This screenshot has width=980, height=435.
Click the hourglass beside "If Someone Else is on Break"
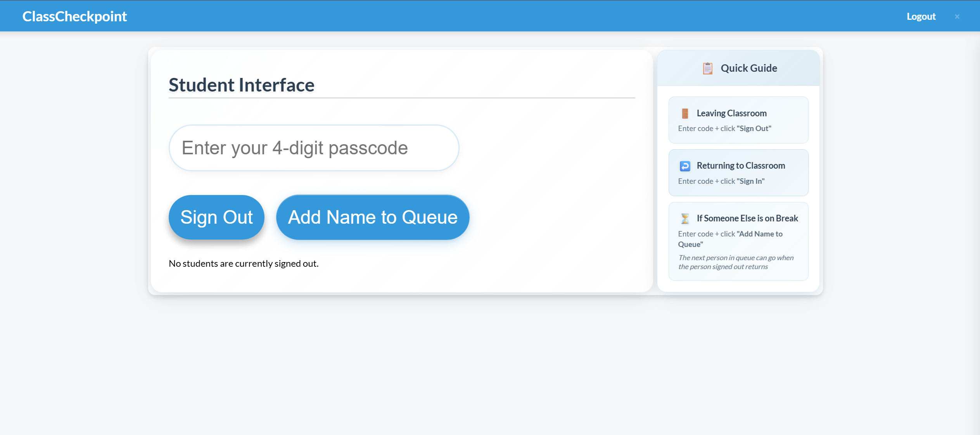click(685, 218)
